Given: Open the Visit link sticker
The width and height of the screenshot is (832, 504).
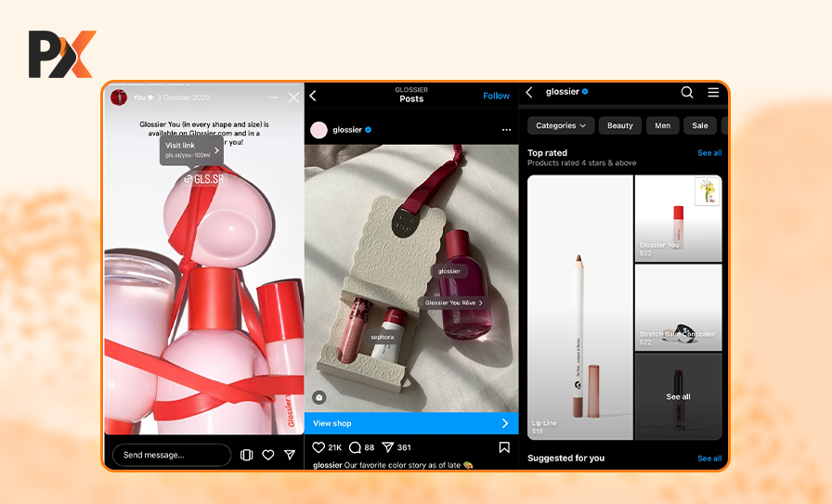Looking at the screenshot, I should (x=190, y=150).
